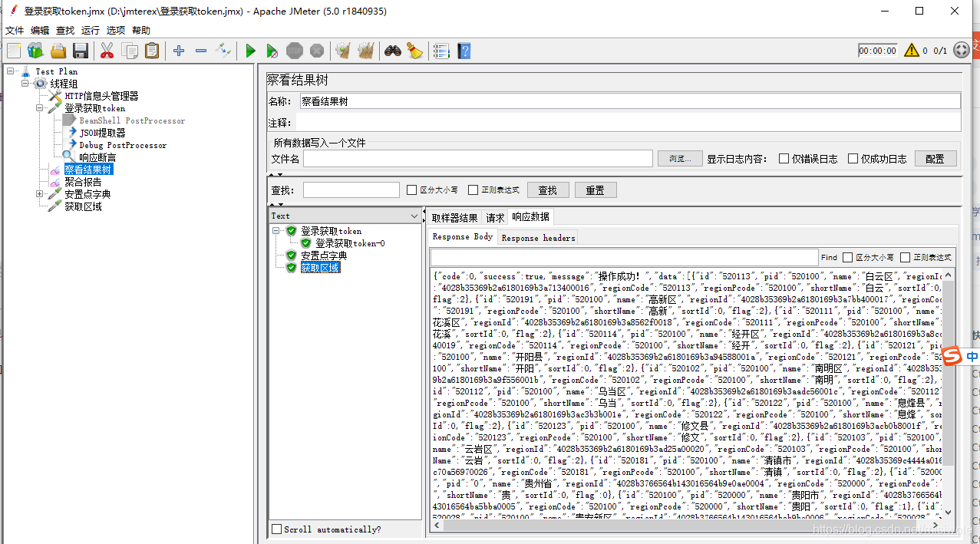980x544 pixels.
Task: Switch to 请求 tab
Action: point(495,218)
